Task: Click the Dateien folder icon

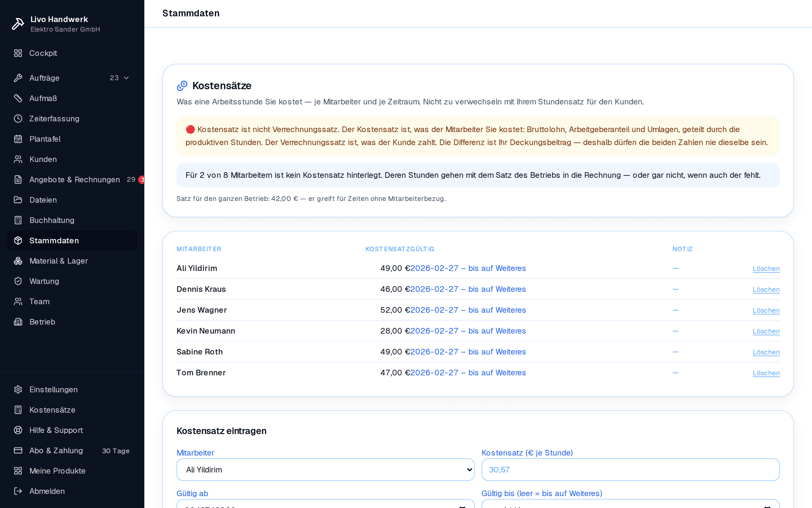Action: 18,200
